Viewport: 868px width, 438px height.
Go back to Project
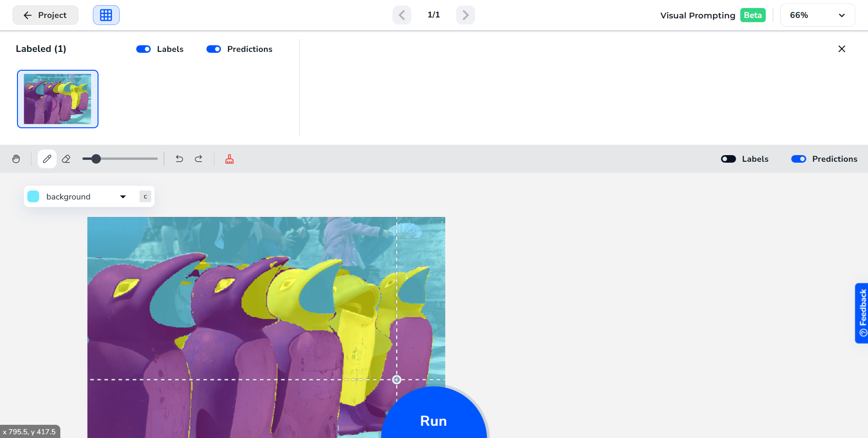pyautogui.click(x=45, y=15)
